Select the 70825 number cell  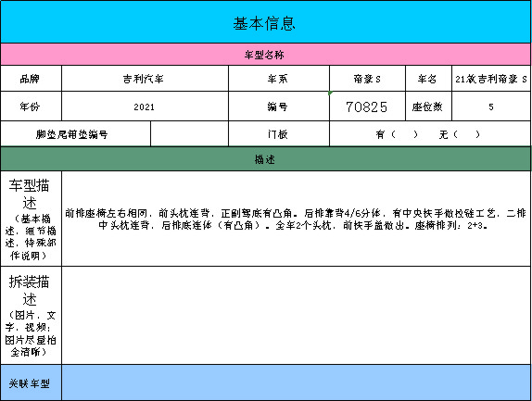coord(367,107)
